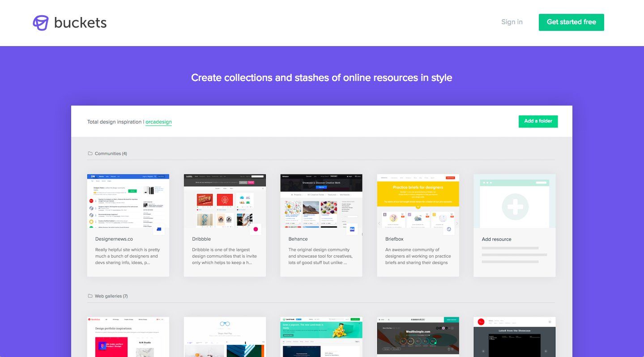This screenshot has height=357, width=644.
Task: Click the Get started free button
Action: click(x=571, y=22)
